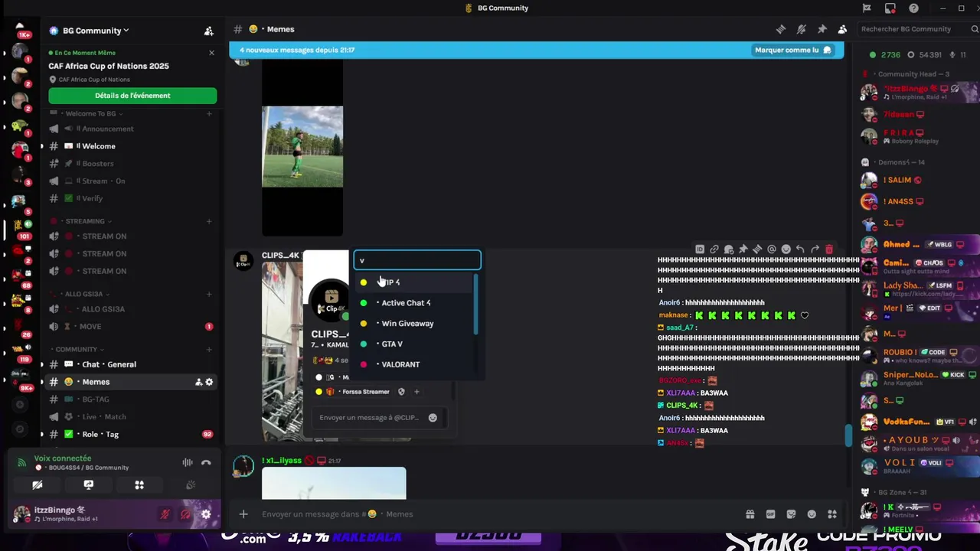Disconnect from voice with the hang-up icon
The width and height of the screenshot is (980, 551).
click(206, 462)
